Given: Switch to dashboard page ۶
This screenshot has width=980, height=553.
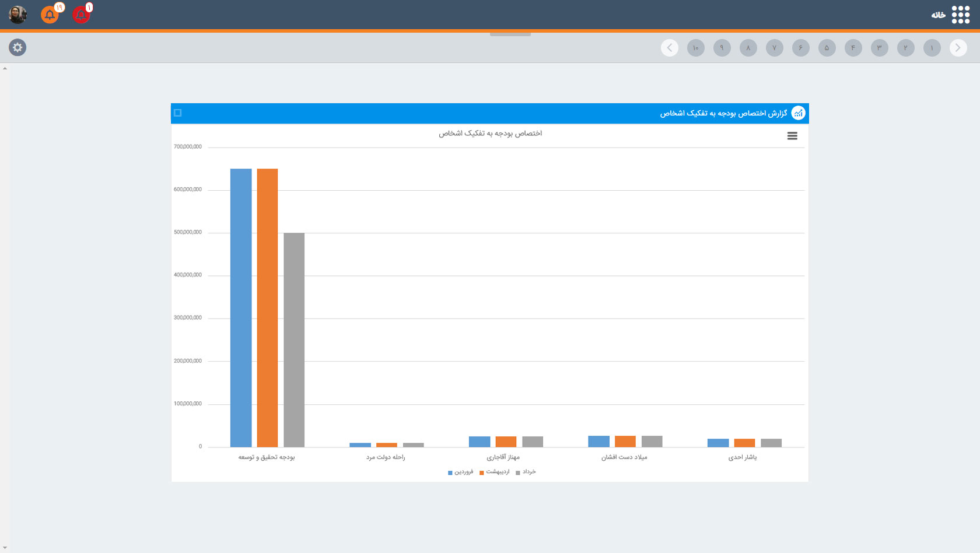Looking at the screenshot, I should point(800,48).
